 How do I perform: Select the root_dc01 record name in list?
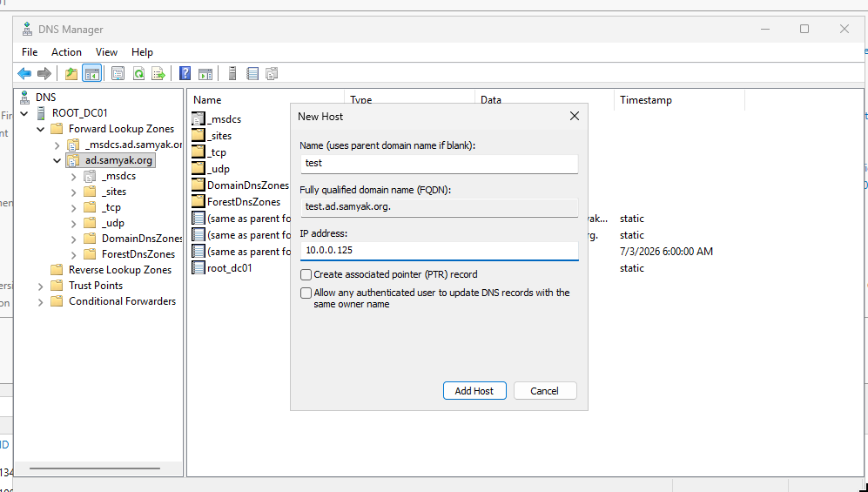(230, 268)
